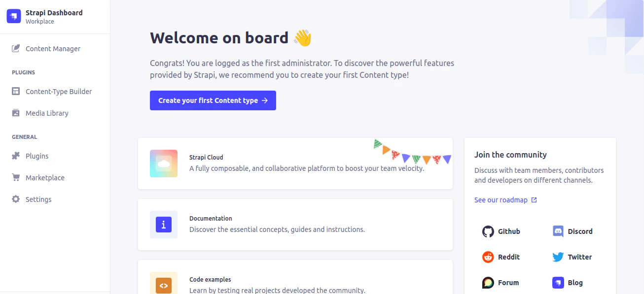
Task: Open Content Manager from the sidebar
Action: [x=53, y=48]
